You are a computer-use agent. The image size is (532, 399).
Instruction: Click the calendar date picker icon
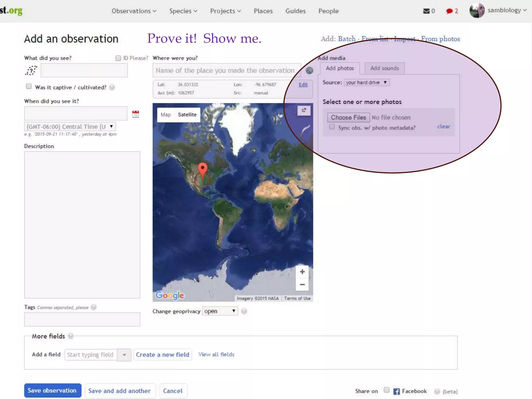[136, 114]
